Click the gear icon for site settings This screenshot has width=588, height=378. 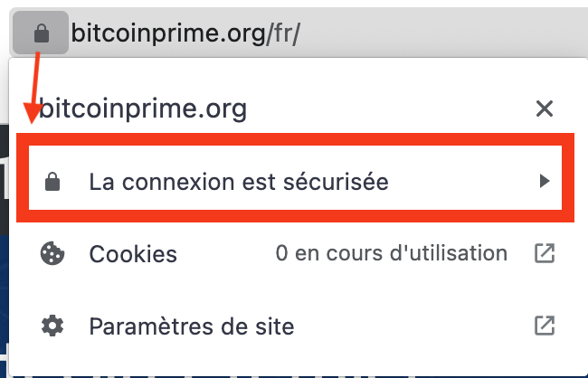(x=52, y=326)
